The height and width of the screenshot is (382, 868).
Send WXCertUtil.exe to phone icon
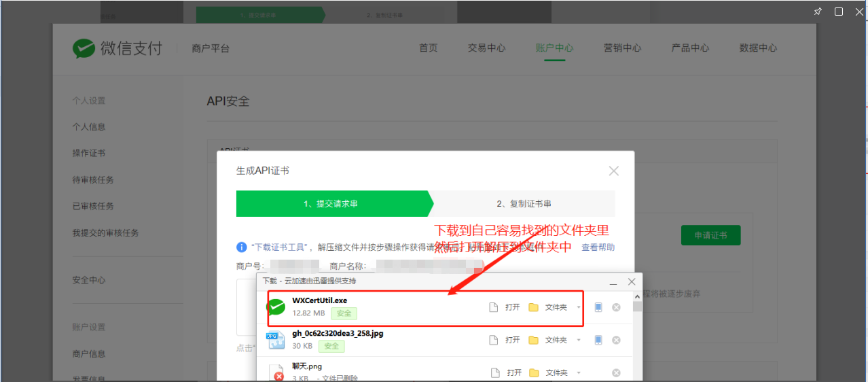[x=598, y=307]
